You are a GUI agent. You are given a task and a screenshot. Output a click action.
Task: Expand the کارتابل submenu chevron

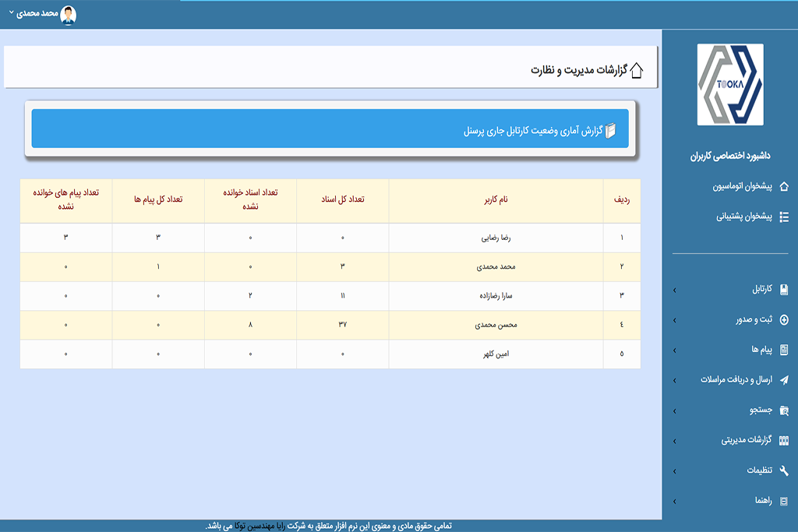coord(674,290)
